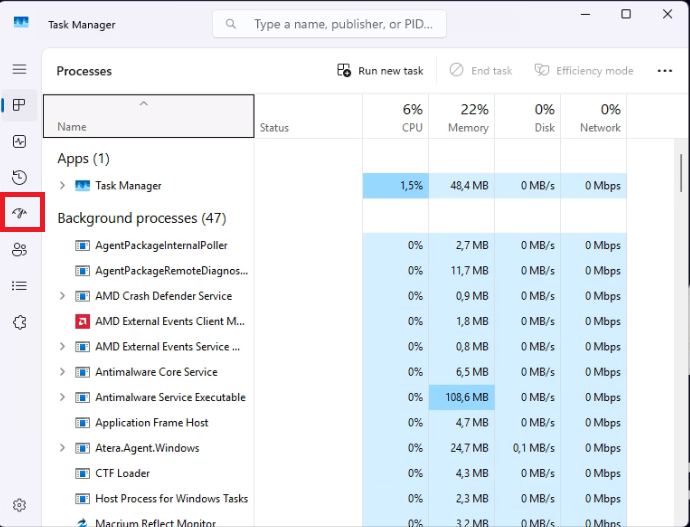Screen dimensions: 690x527
Task: Expand the Task Manager app row
Action: (x=62, y=186)
